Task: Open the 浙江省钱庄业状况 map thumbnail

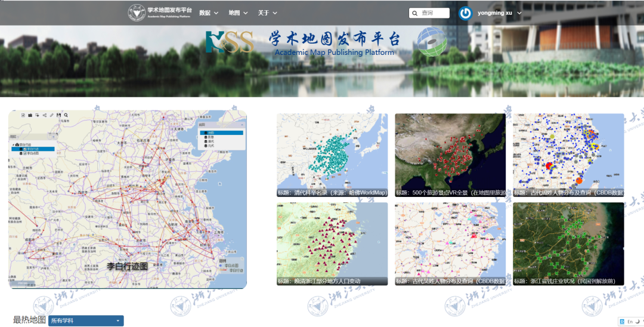Action: pyautogui.click(x=568, y=243)
